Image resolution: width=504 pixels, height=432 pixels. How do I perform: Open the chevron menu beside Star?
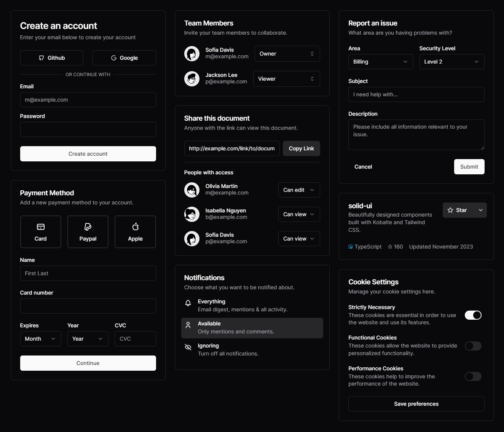(x=481, y=210)
